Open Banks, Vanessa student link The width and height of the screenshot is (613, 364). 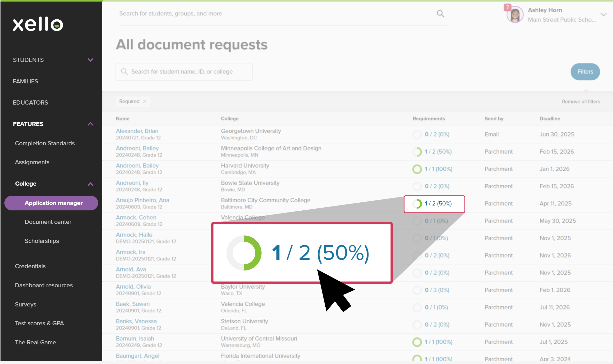136,321
